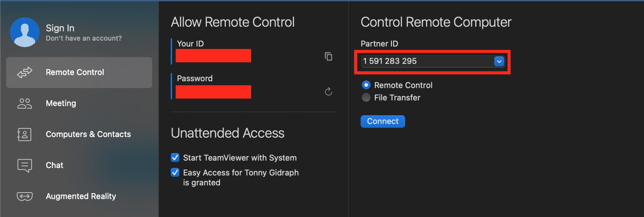Click inside the Partner ID field

pyautogui.click(x=419, y=61)
